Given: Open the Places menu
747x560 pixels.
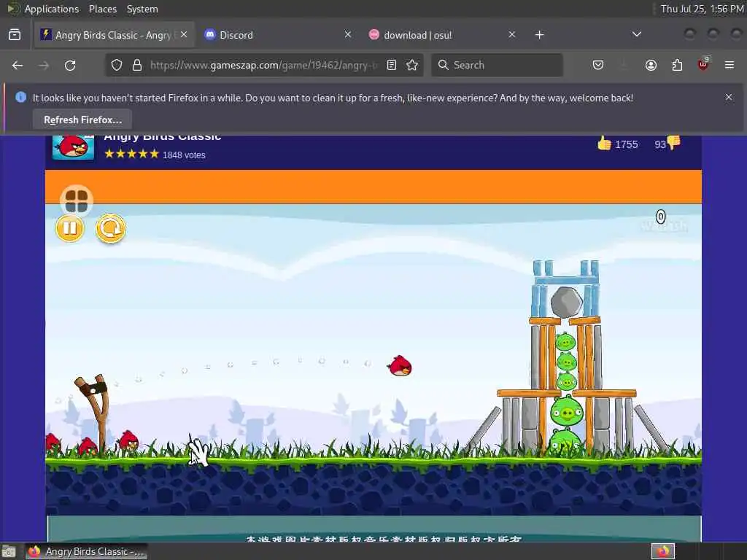Looking at the screenshot, I should coord(102,9).
